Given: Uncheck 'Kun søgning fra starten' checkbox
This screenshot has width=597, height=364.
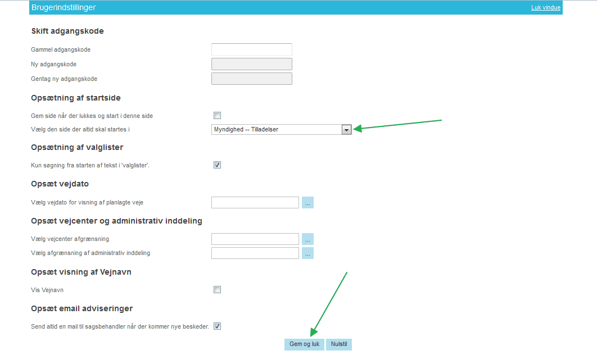Looking at the screenshot, I should [x=217, y=165].
